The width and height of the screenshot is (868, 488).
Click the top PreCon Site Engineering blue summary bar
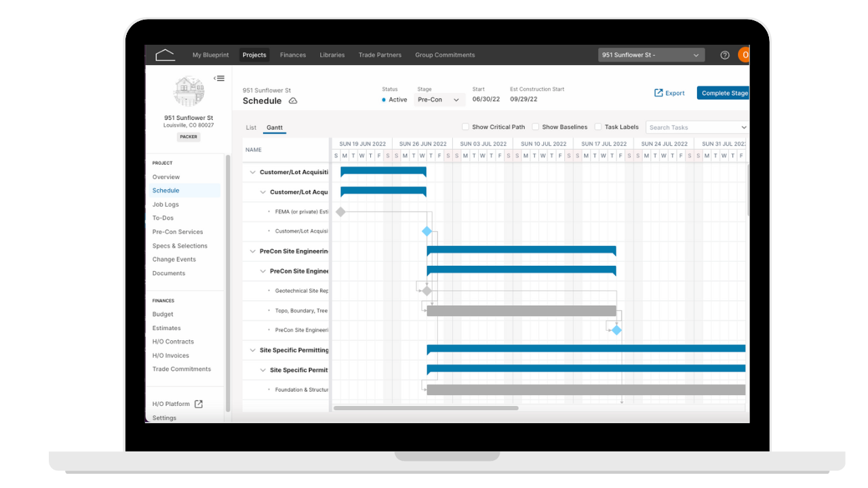(x=521, y=251)
